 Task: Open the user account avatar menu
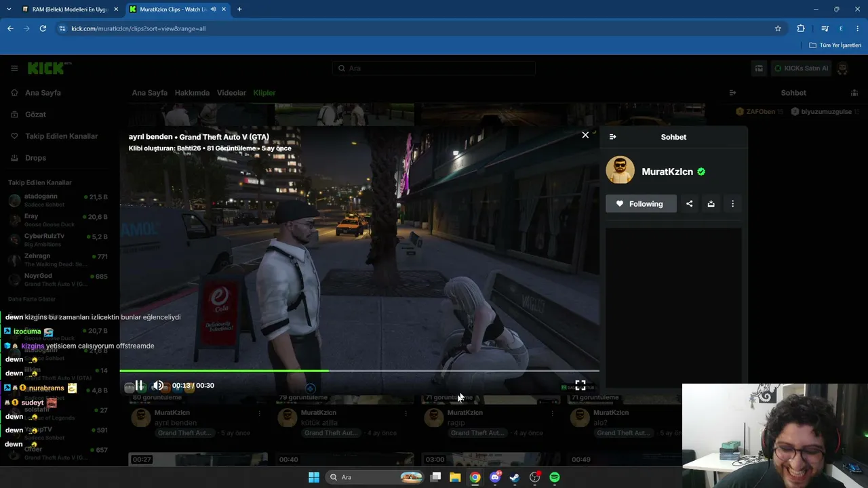tap(843, 68)
